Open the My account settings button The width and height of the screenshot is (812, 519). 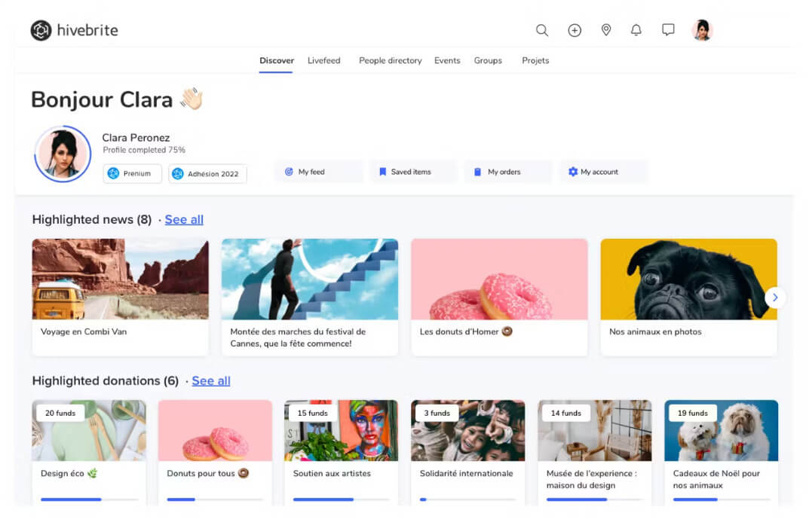click(602, 172)
